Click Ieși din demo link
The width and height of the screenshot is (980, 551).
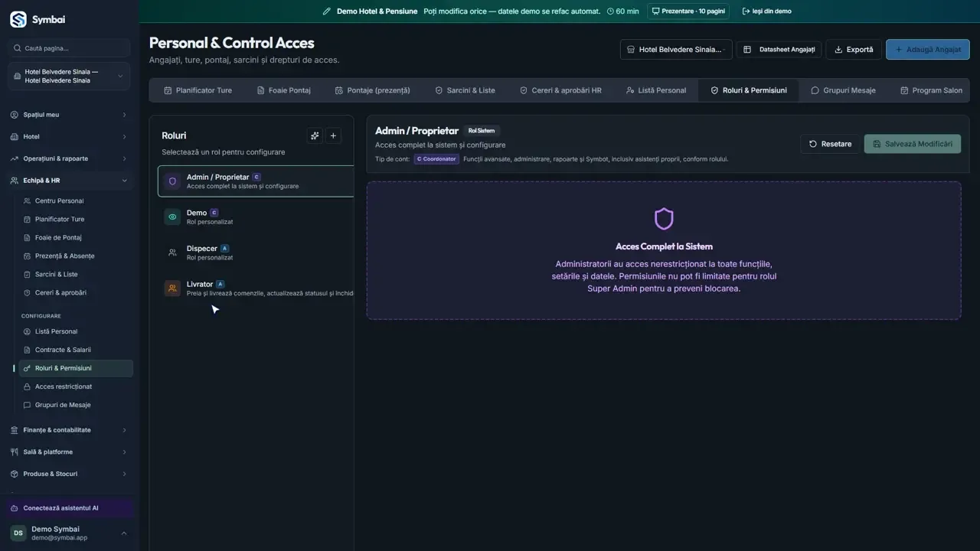point(767,11)
